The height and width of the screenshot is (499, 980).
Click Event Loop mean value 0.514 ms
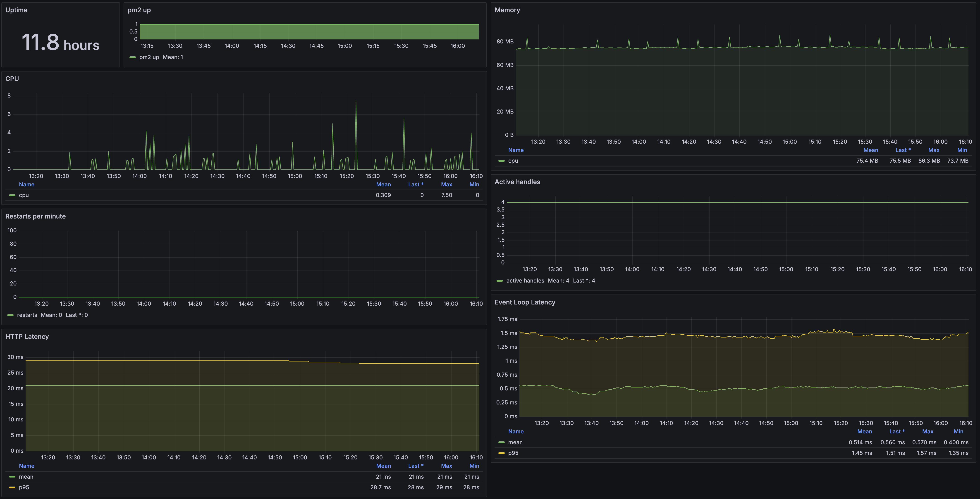tap(860, 442)
